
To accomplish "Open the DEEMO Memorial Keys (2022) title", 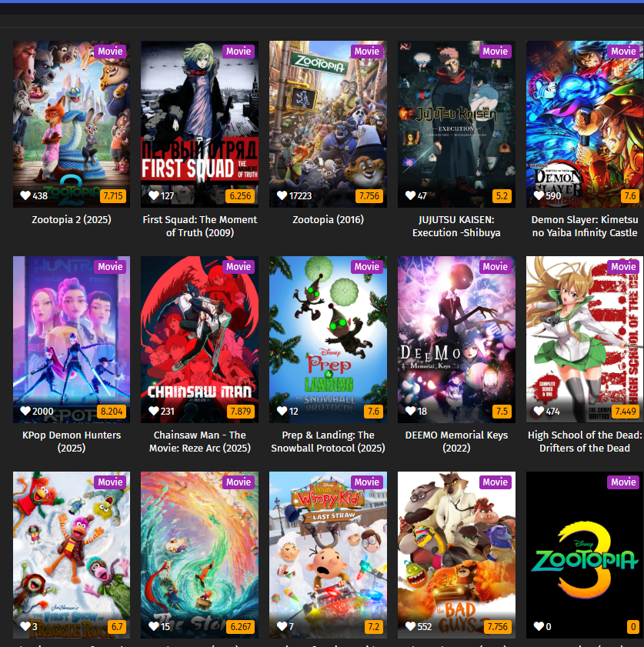I will click(x=456, y=442).
